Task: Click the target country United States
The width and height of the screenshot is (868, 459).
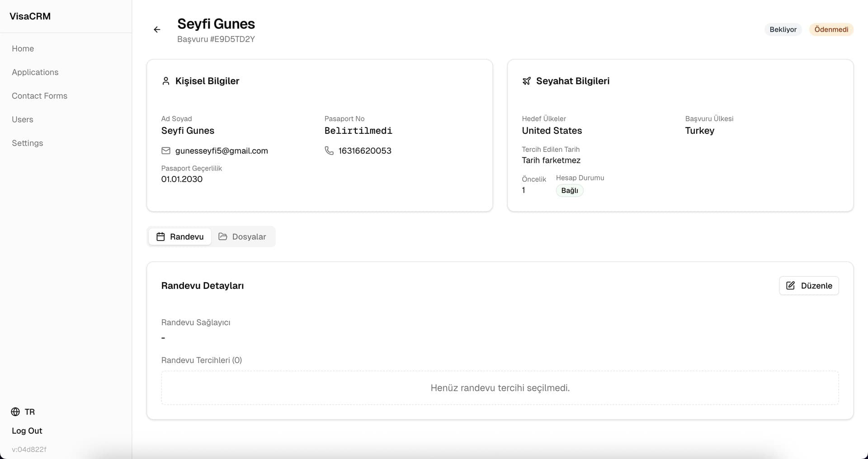Action: tap(552, 131)
